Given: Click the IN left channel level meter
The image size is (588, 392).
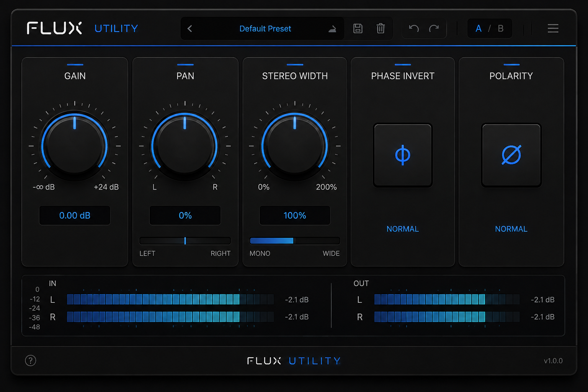Looking at the screenshot, I should coord(170,299).
